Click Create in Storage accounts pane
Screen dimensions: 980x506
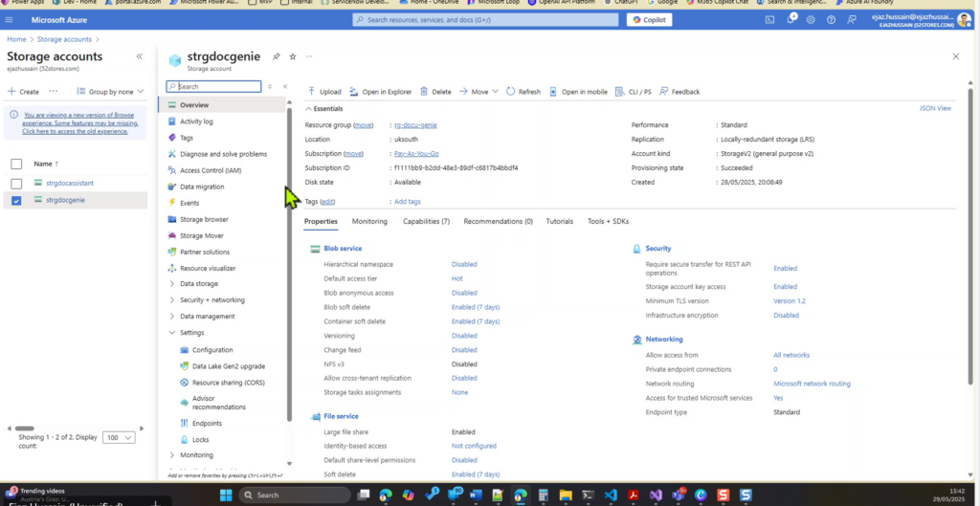(x=23, y=92)
